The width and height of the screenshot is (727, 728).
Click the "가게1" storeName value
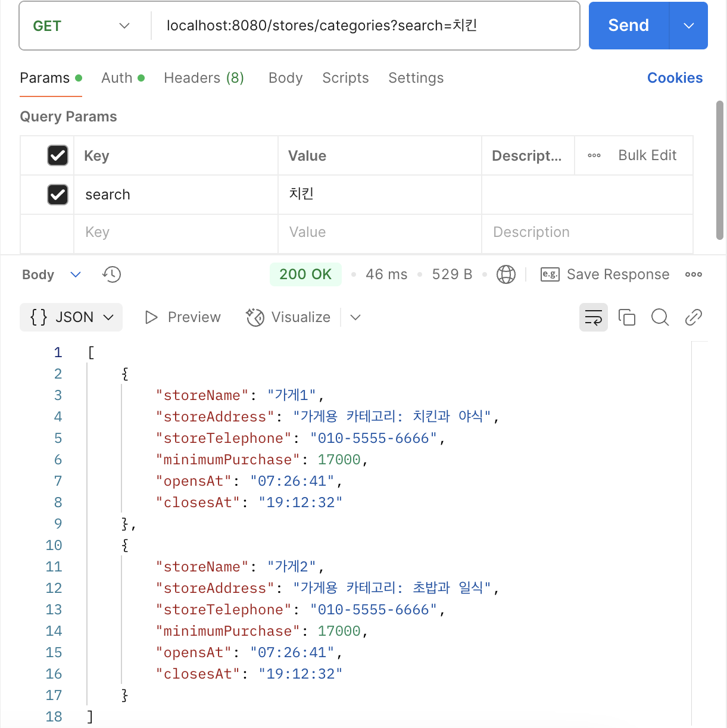[292, 395]
